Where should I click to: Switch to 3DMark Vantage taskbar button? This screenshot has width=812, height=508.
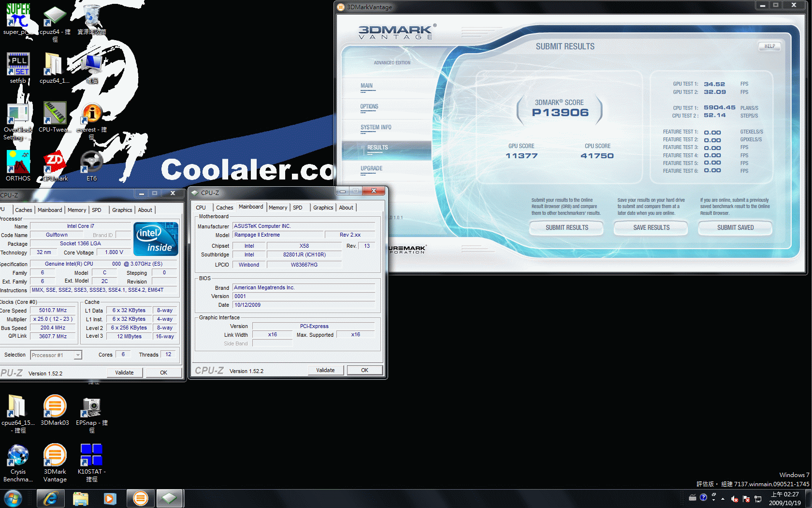[x=140, y=498]
